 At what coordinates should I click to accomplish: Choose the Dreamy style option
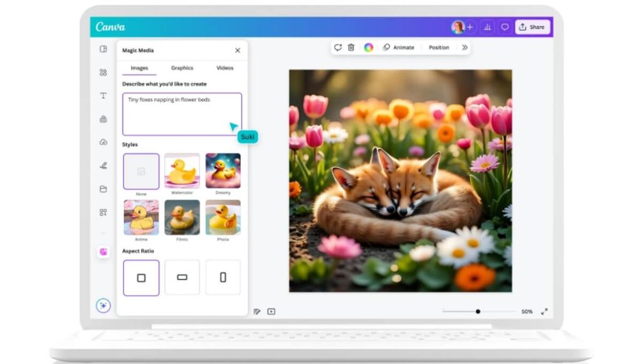222,170
